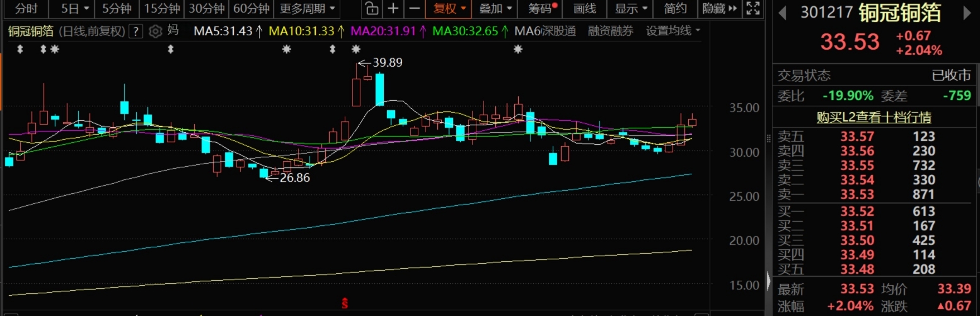Click the lock icon in the chart toolbar
The image size is (980, 316).
(x=372, y=9)
